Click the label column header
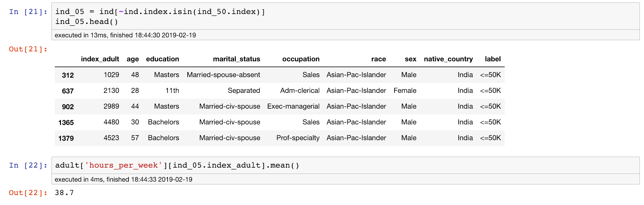The image size is (644, 205). [x=493, y=59]
